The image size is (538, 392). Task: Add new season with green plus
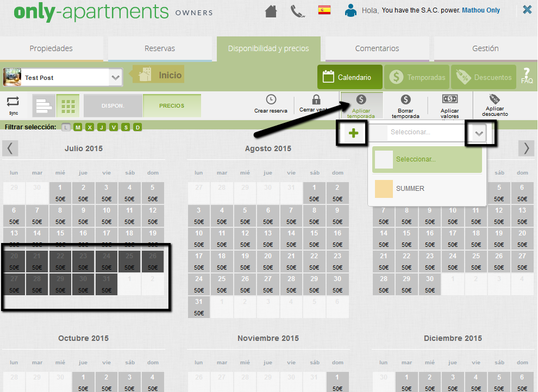[x=354, y=133]
